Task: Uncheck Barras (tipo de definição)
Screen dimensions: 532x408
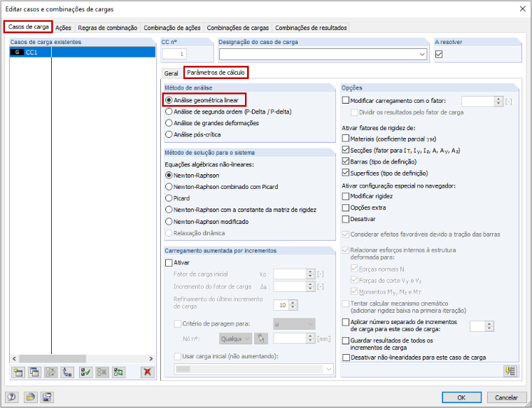Action: click(346, 162)
